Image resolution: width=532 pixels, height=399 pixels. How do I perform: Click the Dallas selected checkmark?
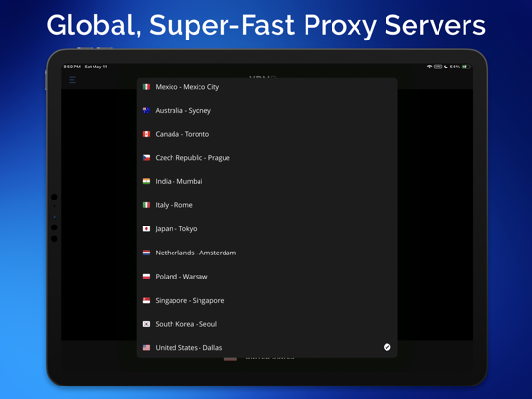pos(386,347)
